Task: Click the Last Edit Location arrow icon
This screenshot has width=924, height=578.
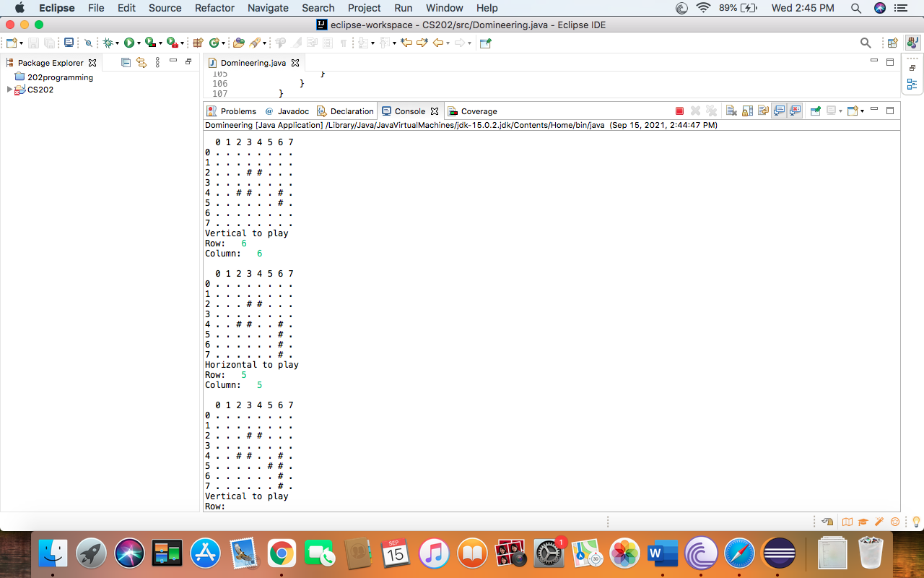Action: 406,43
